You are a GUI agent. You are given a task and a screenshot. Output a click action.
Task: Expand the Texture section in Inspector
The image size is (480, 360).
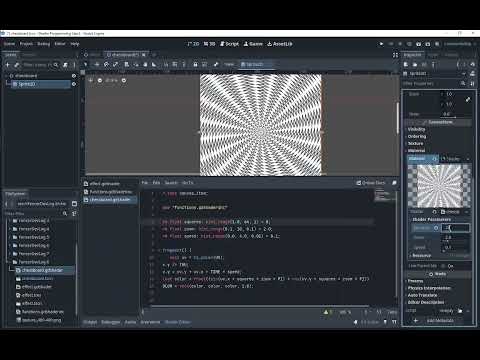point(415,143)
